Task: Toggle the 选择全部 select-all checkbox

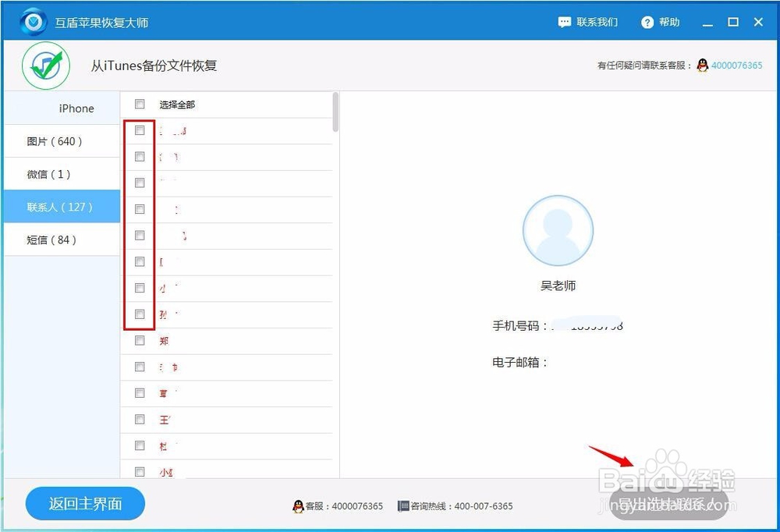Action: pos(140,104)
